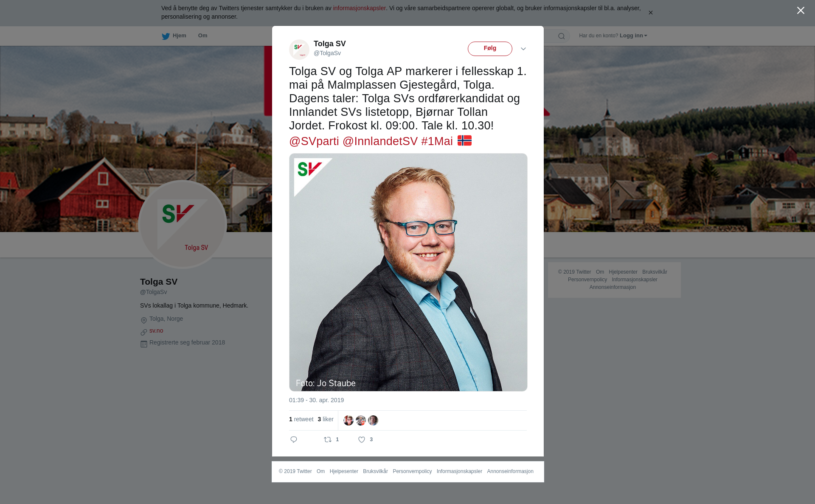The height and width of the screenshot is (504, 815).
Task: Click the search magnifier icon
Action: (562, 36)
